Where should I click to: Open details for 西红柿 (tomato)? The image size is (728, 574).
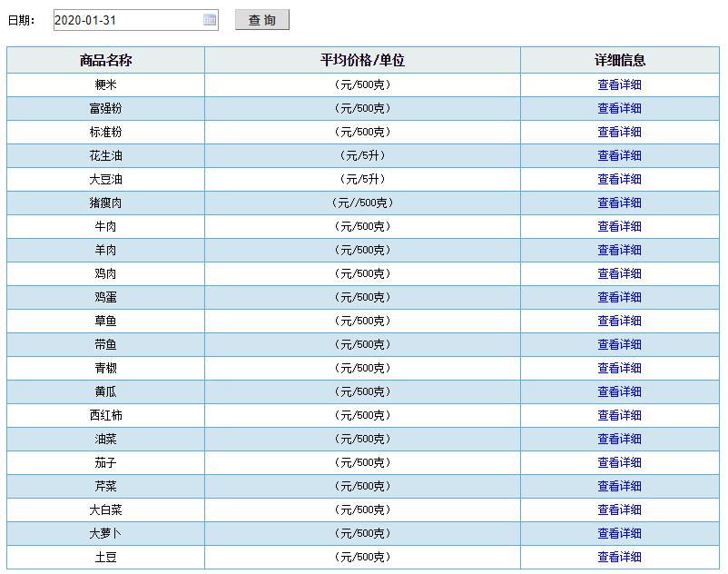tap(620, 414)
